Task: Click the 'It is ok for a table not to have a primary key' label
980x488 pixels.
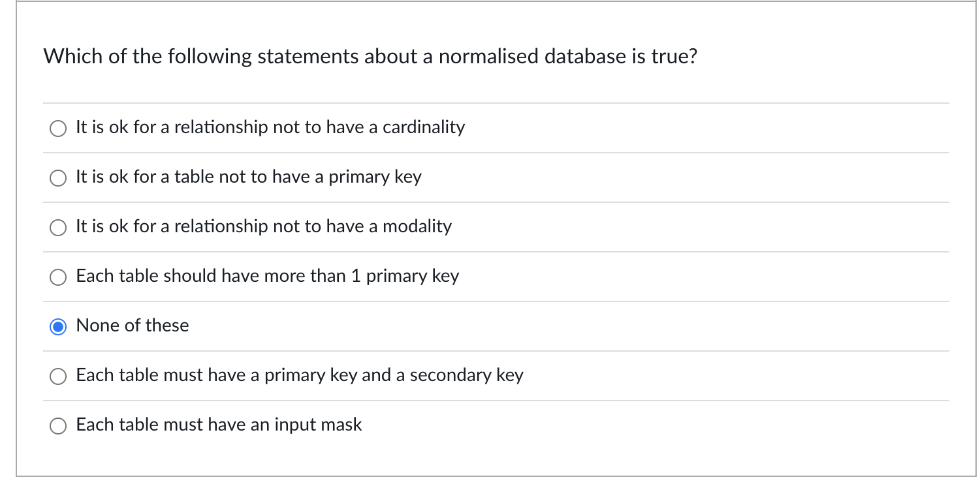Action: coord(249,177)
